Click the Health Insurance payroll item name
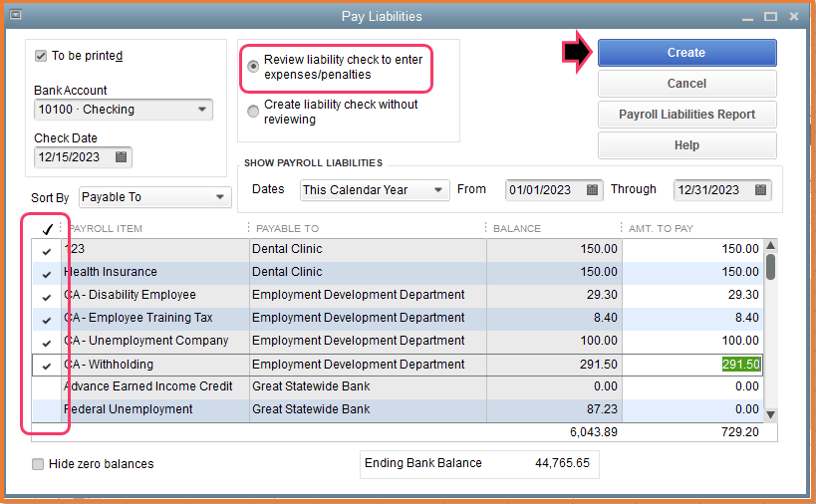 111,272
